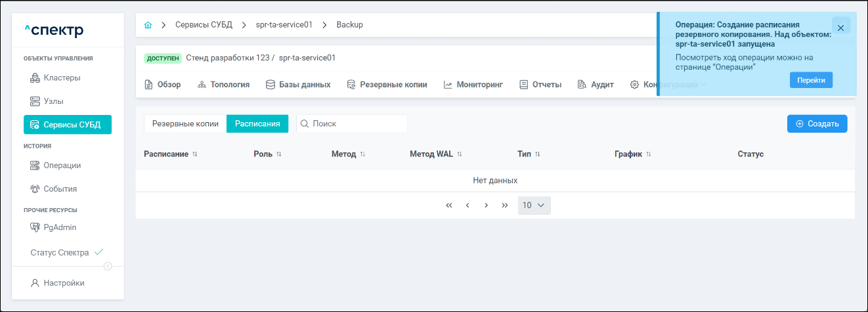Switch to Резервные копии toggle view

click(185, 123)
